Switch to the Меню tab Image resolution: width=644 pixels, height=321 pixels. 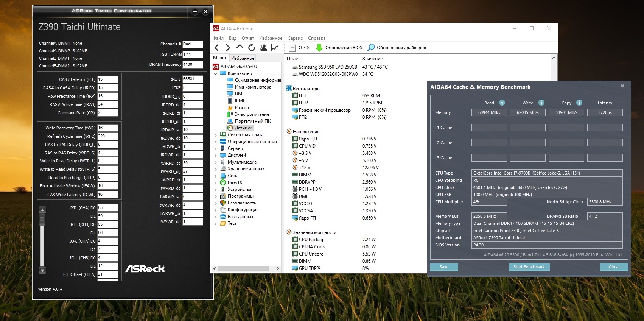219,58
